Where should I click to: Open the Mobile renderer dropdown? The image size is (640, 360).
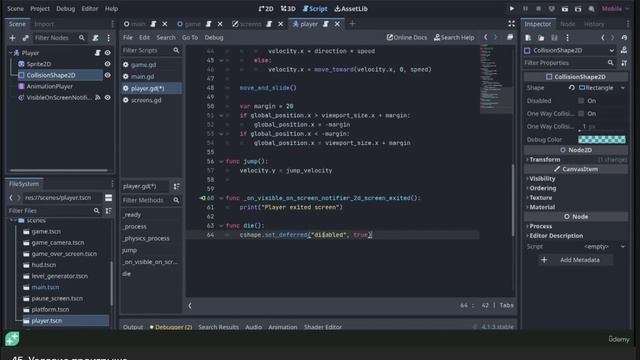[x=616, y=9]
